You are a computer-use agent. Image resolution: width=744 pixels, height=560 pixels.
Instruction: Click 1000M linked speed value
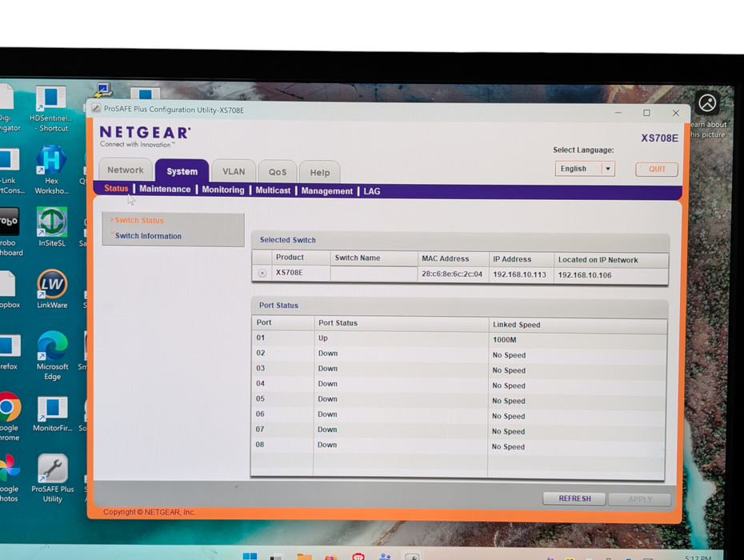coord(504,340)
